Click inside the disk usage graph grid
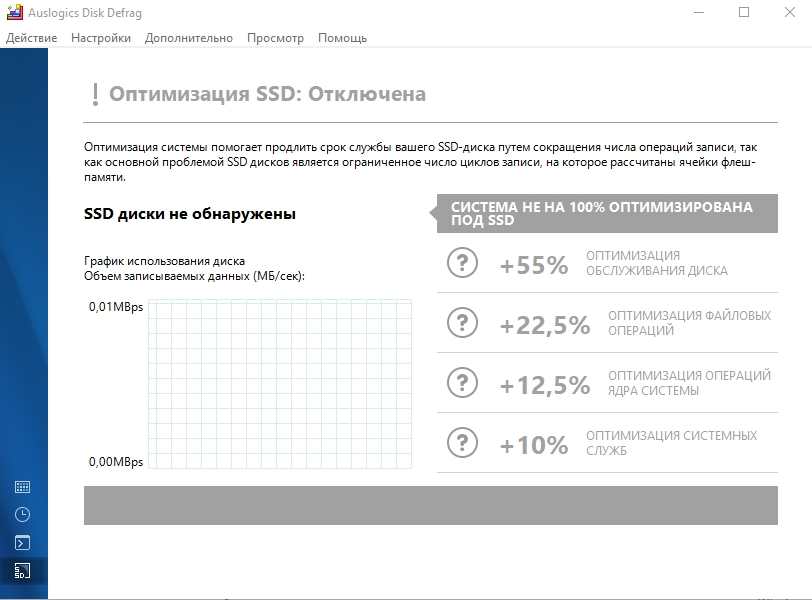 point(280,384)
